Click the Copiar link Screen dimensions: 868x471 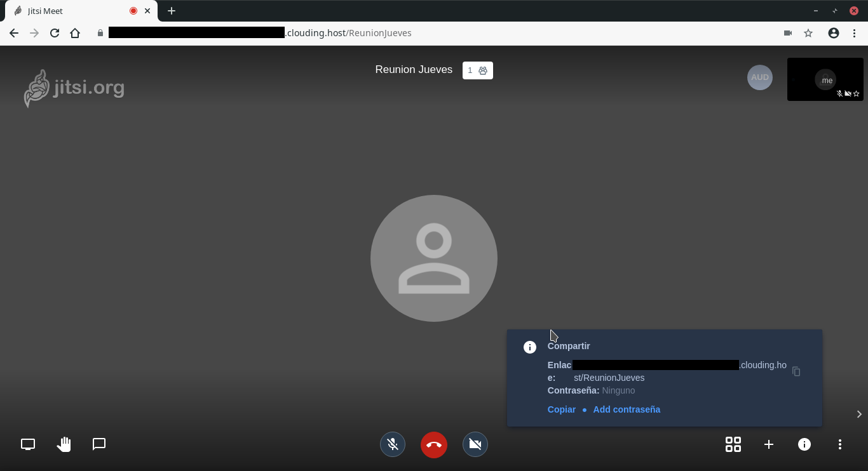click(x=562, y=409)
